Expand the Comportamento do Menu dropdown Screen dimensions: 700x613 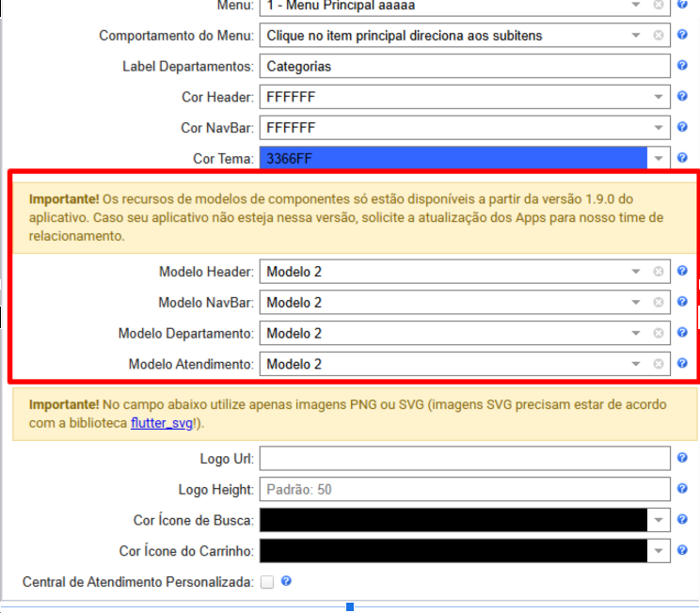[636, 35]
